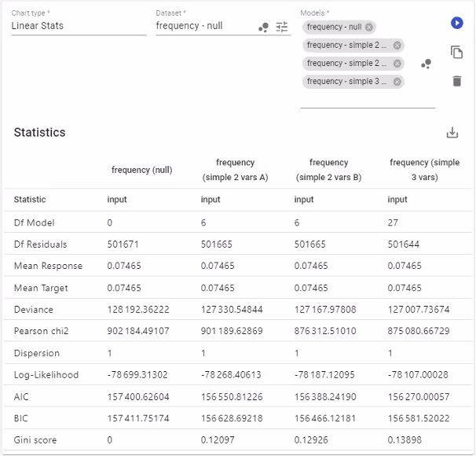
Task: Click AIC value 156 270.00057
Action: click(419, 397)
